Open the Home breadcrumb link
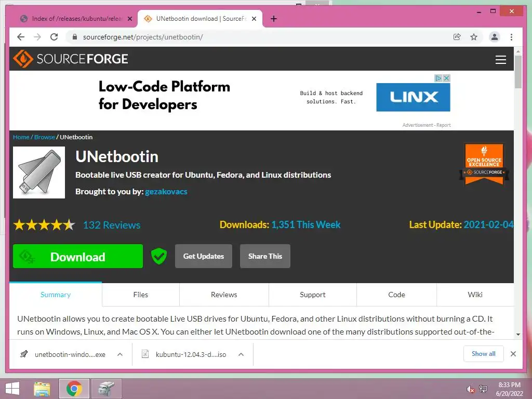The width and height of the screenshot is (532, 399). [x=21, y=137]
